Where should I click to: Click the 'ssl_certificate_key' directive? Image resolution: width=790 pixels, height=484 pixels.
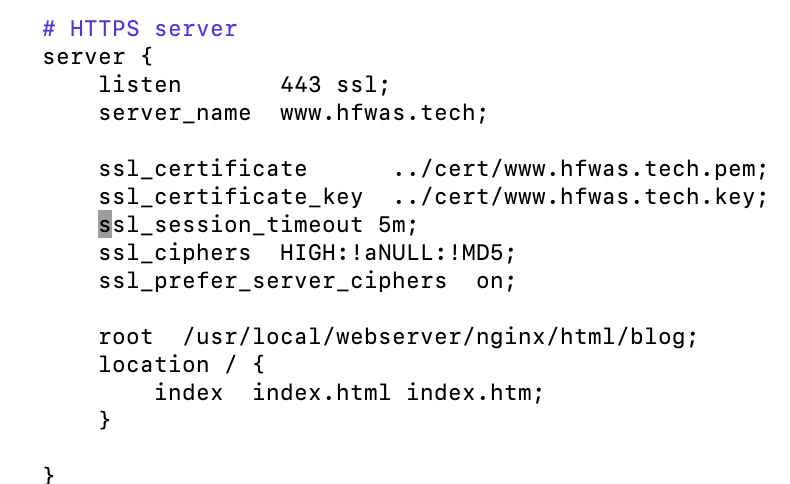pos(230,197)
